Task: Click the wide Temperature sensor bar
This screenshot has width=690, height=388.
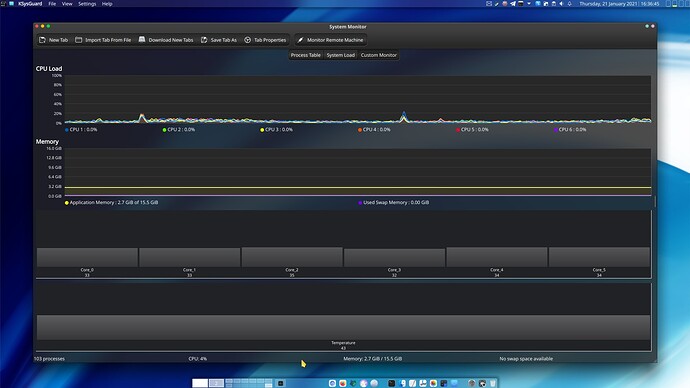Action: click(343, 327)
